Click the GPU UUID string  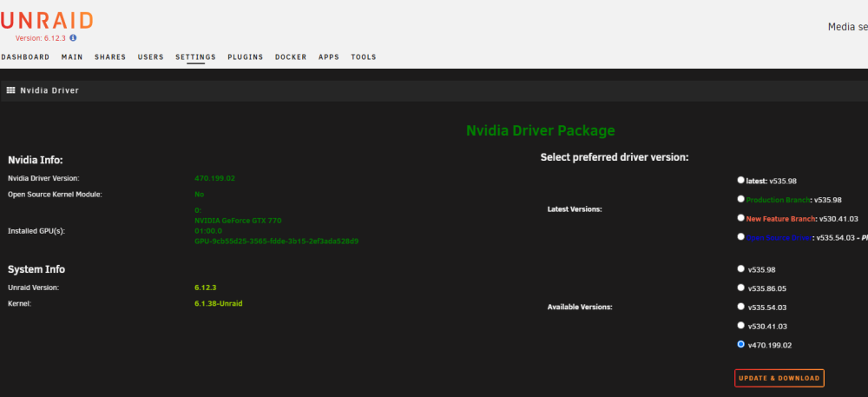pos(276,242)
